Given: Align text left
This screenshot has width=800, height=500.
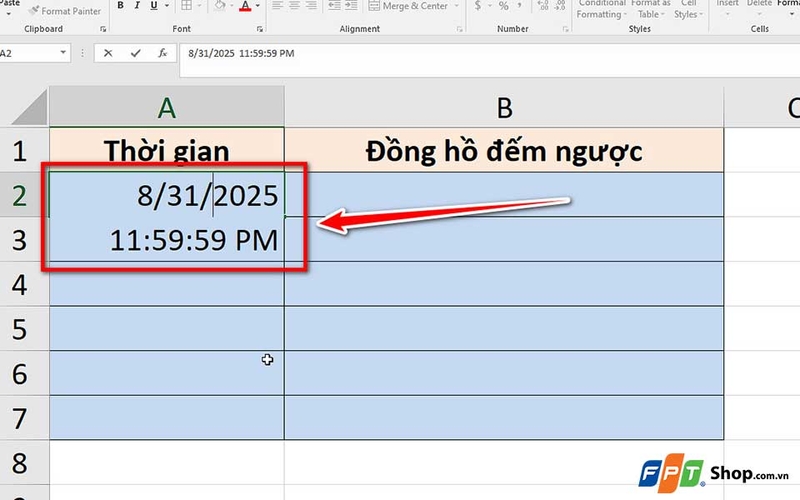Looking at the screenshot, I should coord(277,6).
